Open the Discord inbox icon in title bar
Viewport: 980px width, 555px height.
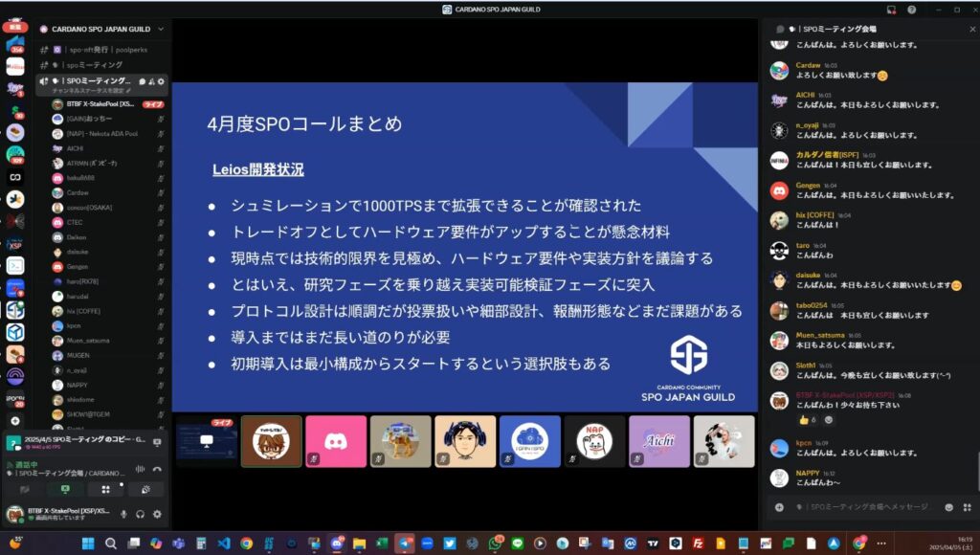point(891,10)
